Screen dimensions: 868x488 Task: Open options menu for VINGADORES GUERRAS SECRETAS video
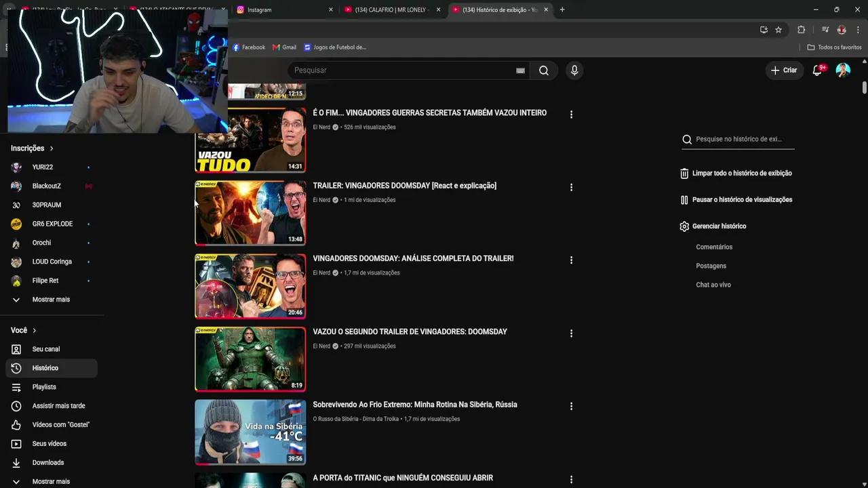pyautogui.click(x=571, y=115)
